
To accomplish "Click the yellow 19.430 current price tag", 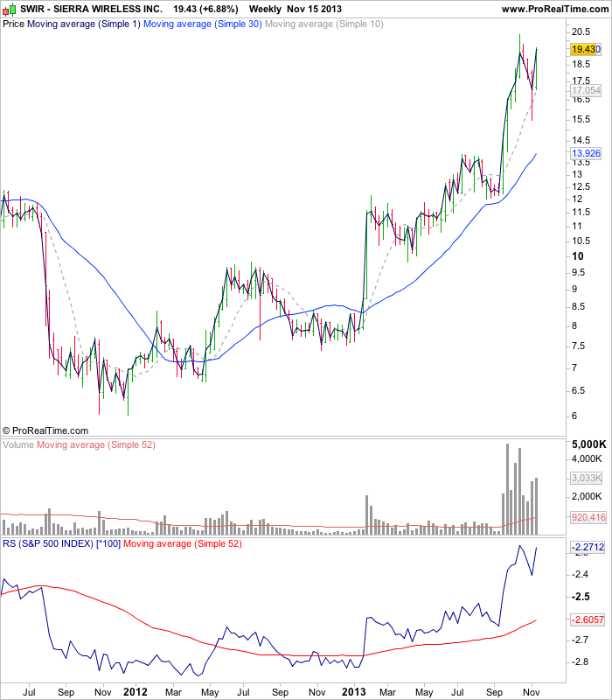I will click(x=586, y=49).
